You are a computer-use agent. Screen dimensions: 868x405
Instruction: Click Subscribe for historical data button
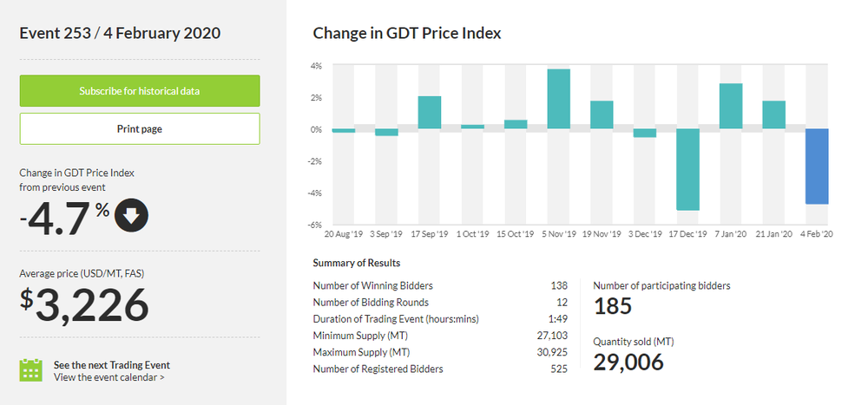click(140, 91)
